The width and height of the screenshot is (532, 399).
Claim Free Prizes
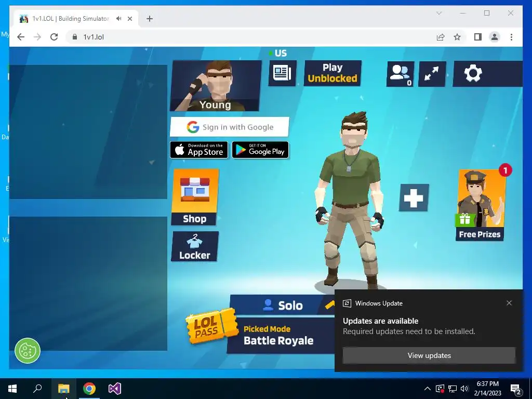pyautogui.click(x=480, y=205)
